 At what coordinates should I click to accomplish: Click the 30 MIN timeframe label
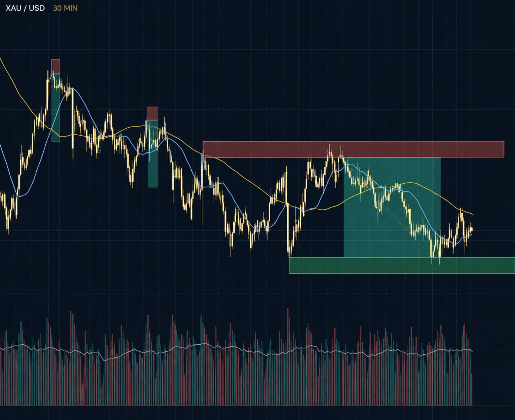click(x=65, y=8)
